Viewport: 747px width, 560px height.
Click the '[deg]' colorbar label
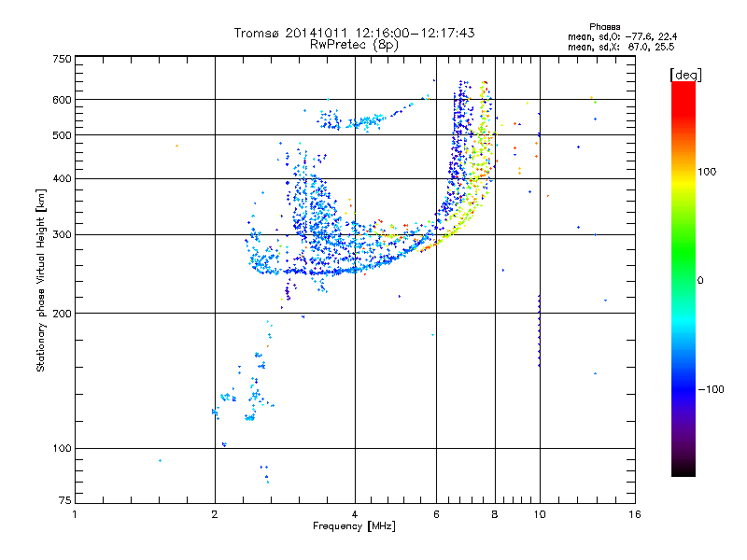point(685,76)
